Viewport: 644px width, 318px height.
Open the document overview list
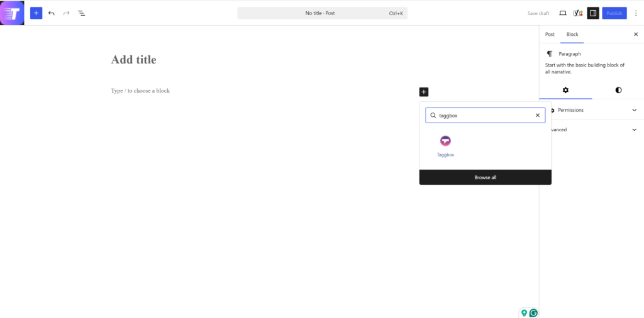coord(82,13)
